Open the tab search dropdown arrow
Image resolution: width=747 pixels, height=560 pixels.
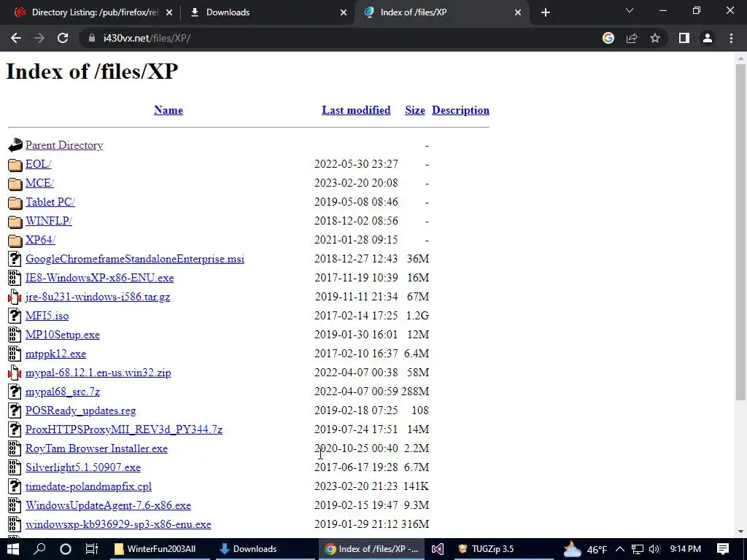click(x=630, y=10)
